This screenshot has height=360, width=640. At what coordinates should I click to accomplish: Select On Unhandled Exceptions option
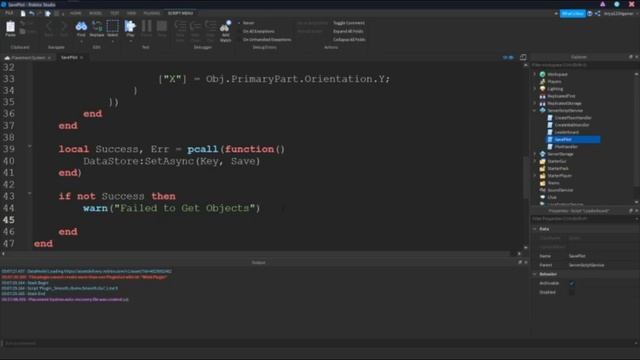coord(267,40)
